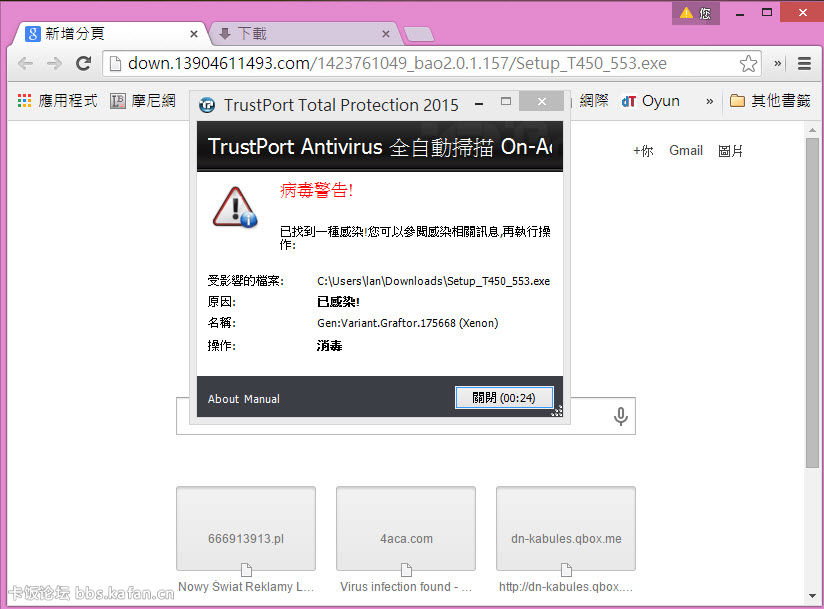Show hidden extensions next to address bar
Image resolution: width=824 pixels, height=609 pixels.
(x=777, y=64)
